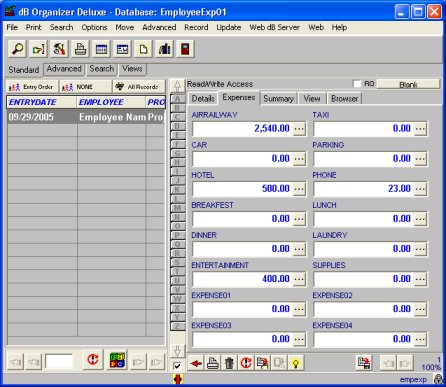Click the SUPPLIES amount field
This screenshot has height=387, width=446.
coord(363,279)
